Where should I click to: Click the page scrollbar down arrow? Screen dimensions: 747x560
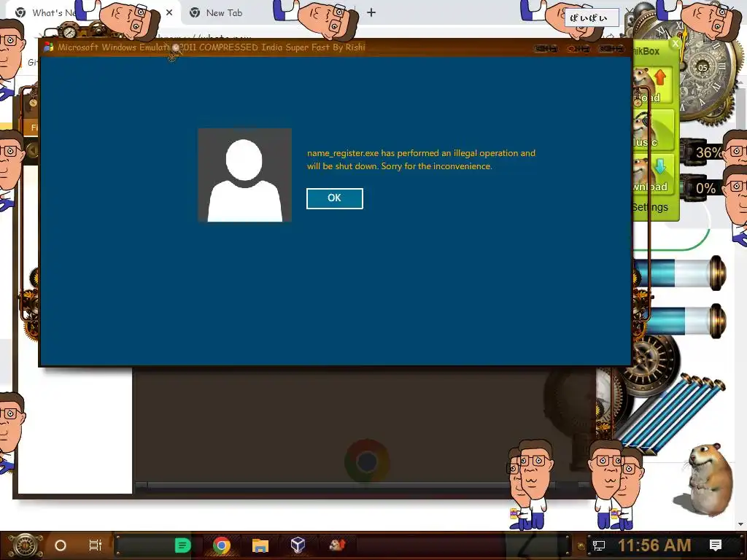coord(741,524)
